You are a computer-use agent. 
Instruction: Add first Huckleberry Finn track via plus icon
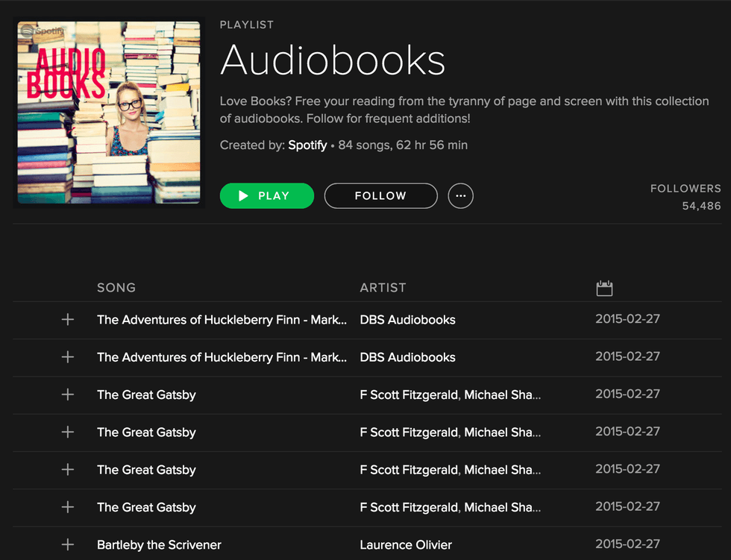click(x=68, y=320)
